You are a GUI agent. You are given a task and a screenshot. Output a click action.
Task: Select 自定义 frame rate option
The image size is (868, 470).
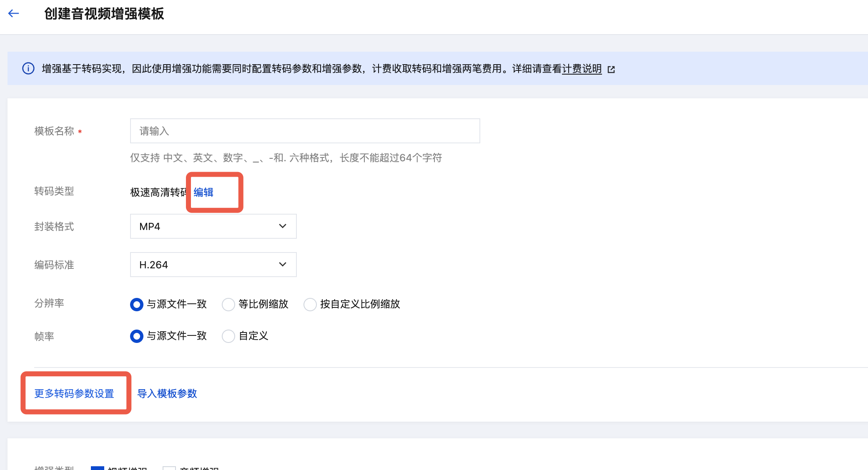pyautogui.click(x=228, y=336)
